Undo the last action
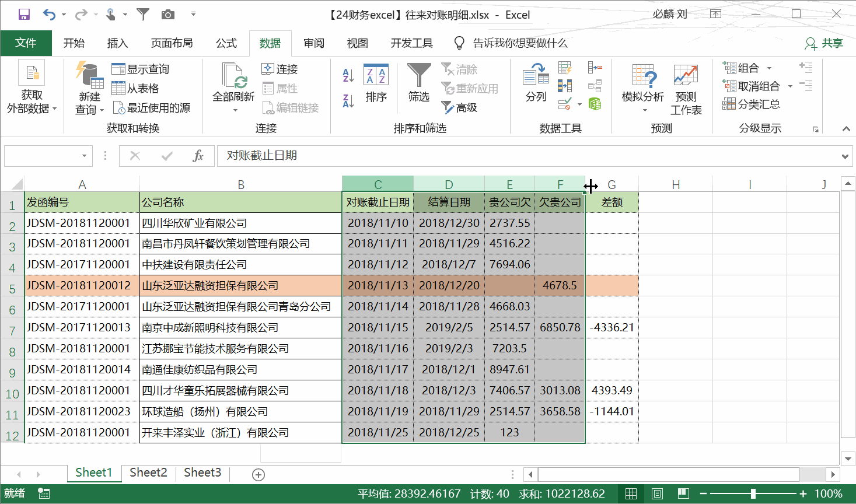 tap(49, 15)
